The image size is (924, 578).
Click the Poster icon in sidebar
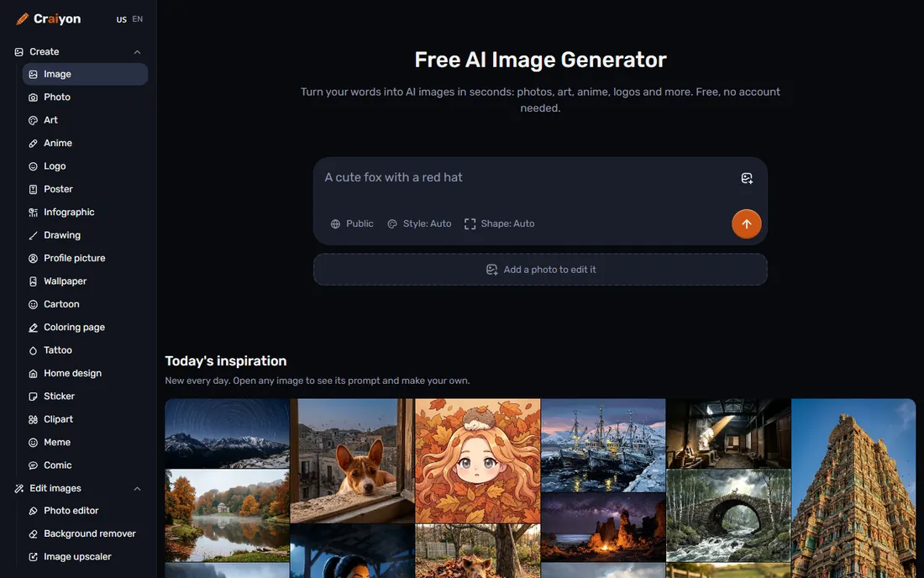tap(33, 189)
